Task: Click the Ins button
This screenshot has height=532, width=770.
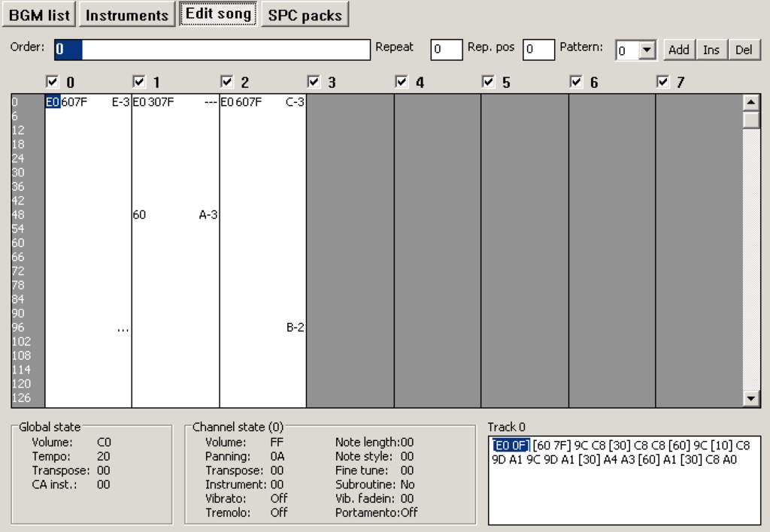Action: pos(711,50)
